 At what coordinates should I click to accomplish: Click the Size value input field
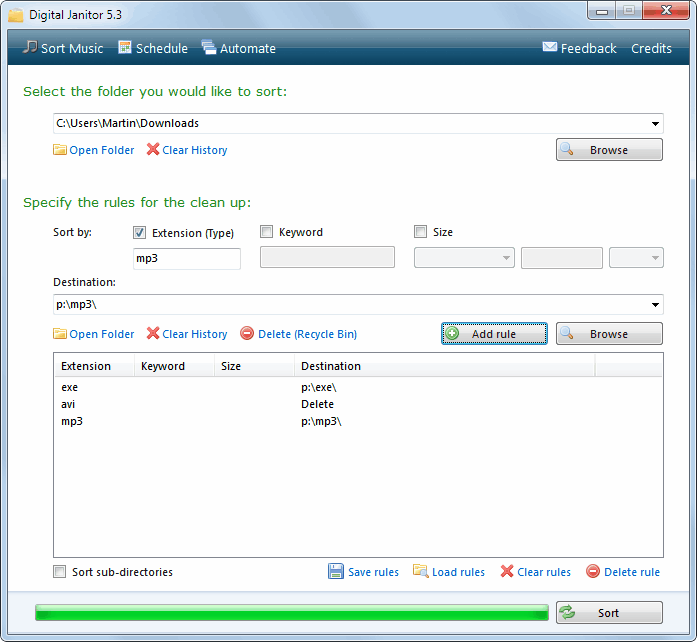coord(561,258)
